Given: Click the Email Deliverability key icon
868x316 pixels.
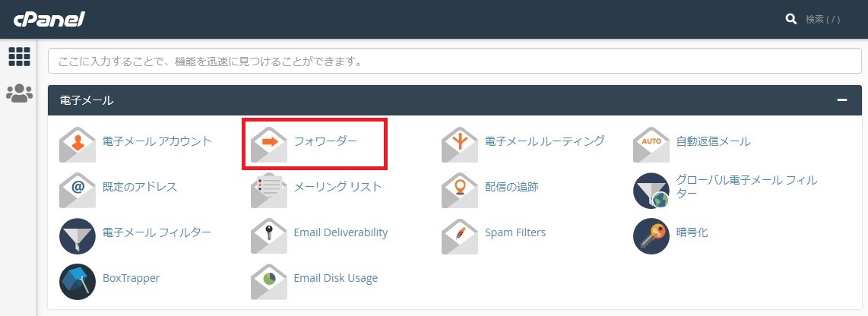Looking at the screenshot, I should (269, 236).
